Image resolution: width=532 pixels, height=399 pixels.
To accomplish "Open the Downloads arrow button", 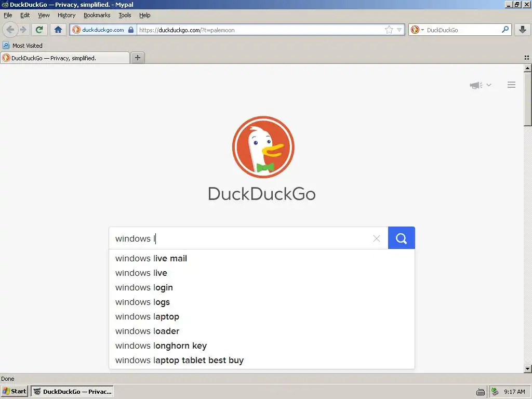I will click(523, 30).
